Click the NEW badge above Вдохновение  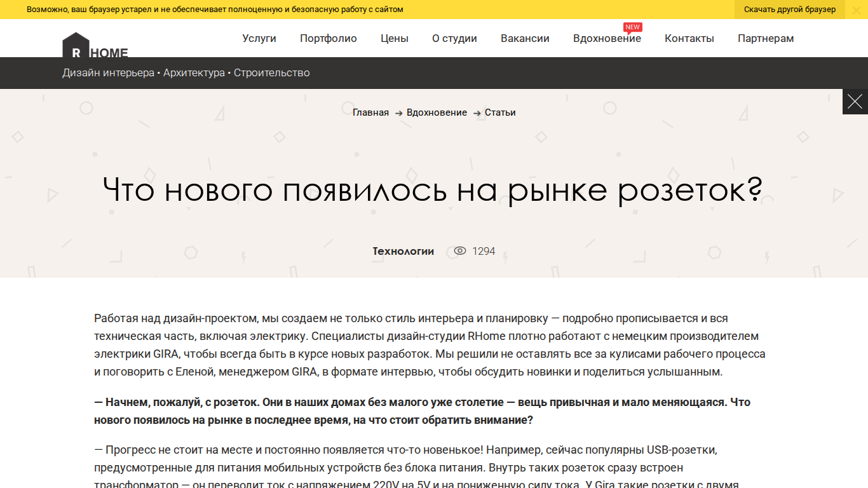633,27
